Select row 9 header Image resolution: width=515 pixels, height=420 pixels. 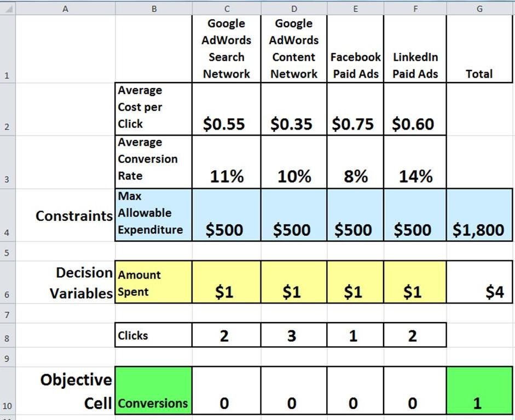click(x=8, y=357)
